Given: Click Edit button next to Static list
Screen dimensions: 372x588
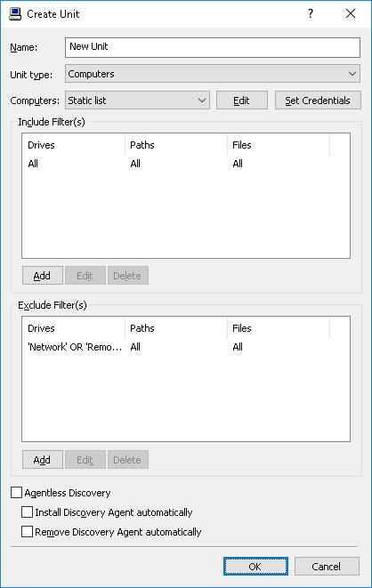Looking at the screenshot, I should pos(242,101).
